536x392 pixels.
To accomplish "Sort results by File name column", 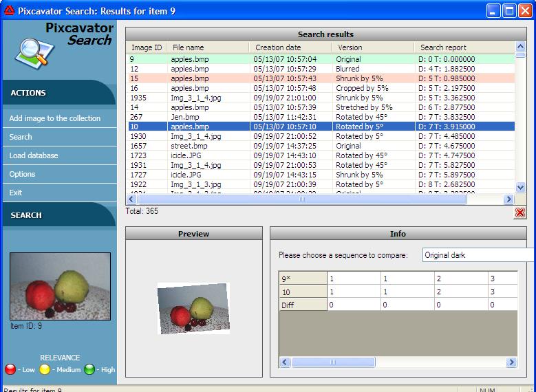I will [208, 47].
